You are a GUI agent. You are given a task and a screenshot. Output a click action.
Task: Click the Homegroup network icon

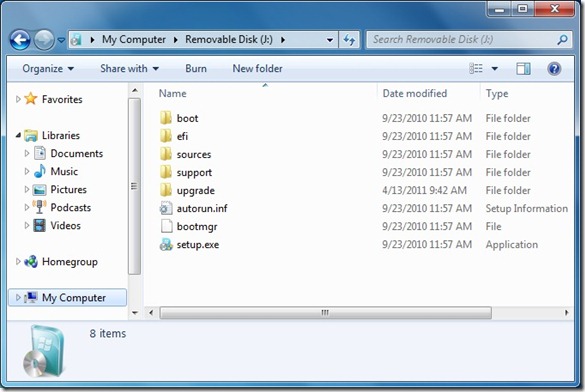coord(31,262)
